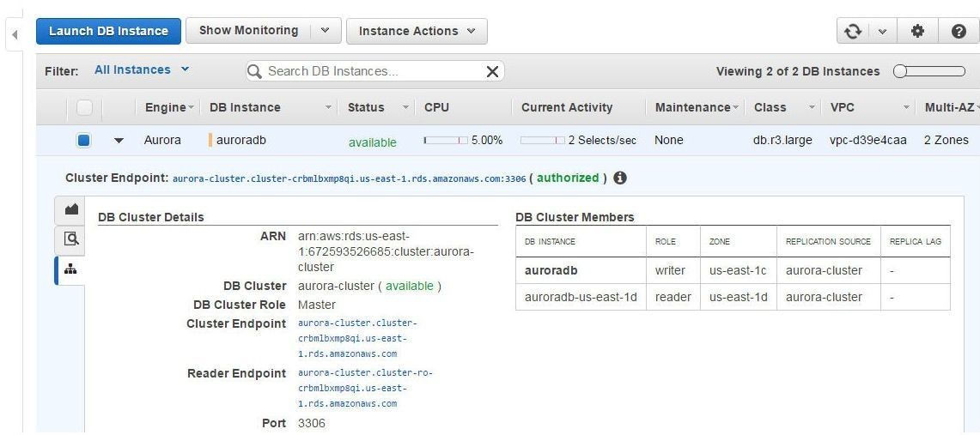Open the All Instances filter dropdown

pos(141,69)
